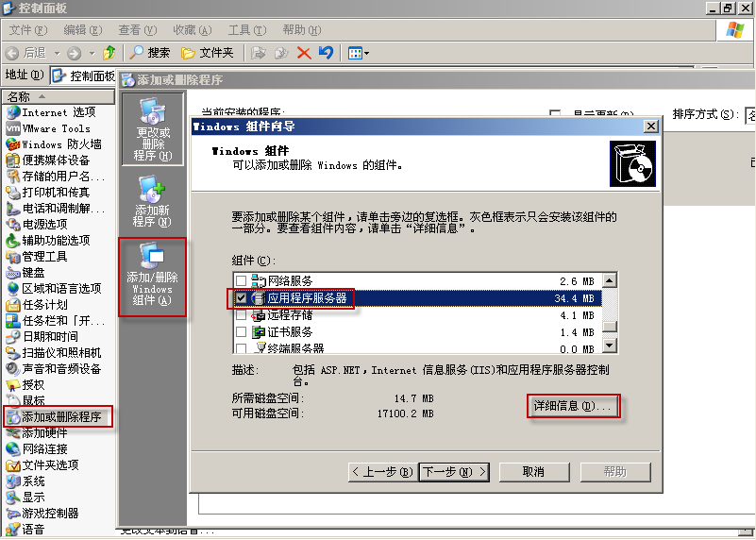
Task: Click the component list scroll down arrow
Action: click(610, 346)
